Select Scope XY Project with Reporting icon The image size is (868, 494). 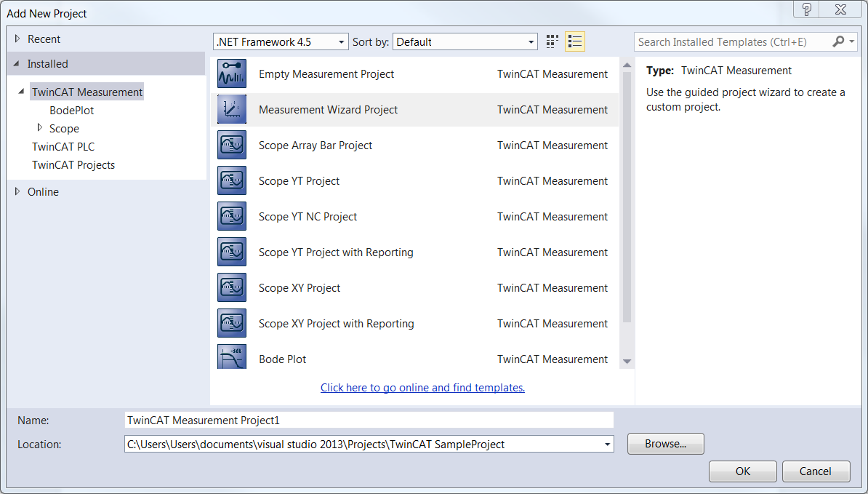tap(231, 324)
